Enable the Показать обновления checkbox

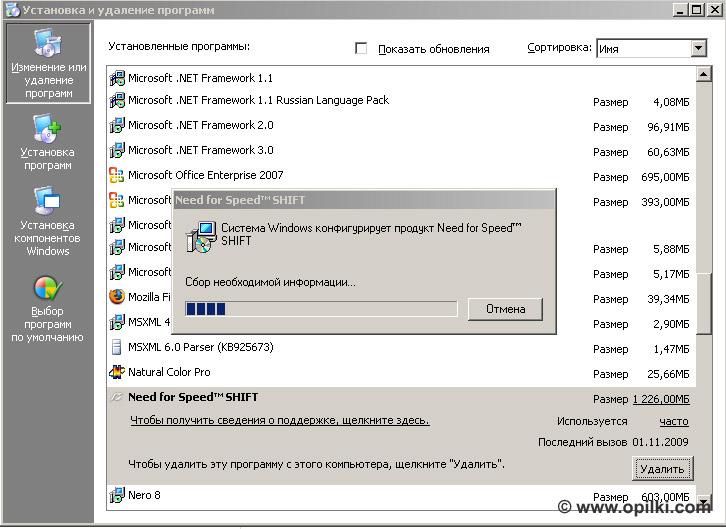pyautogui.click(x=361, y=48)
